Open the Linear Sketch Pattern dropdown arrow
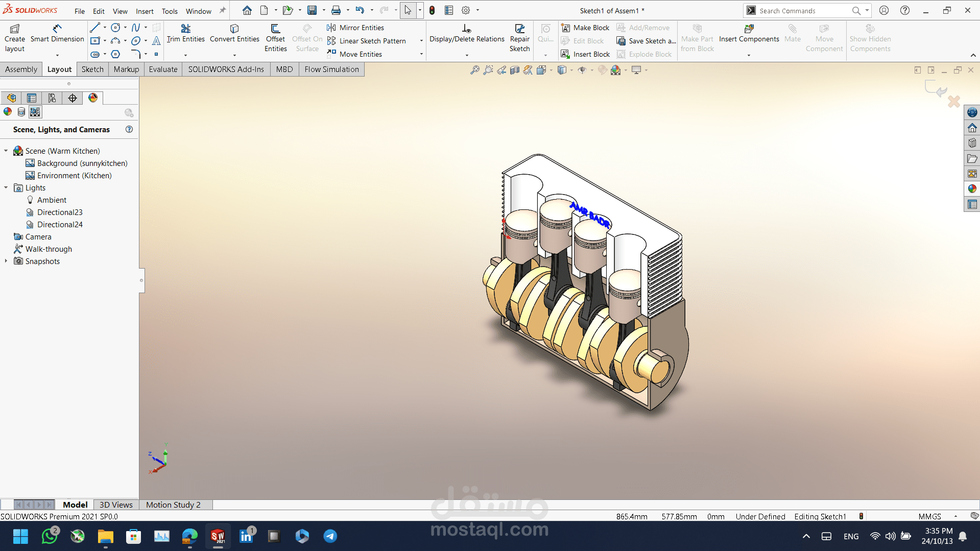Screen dimensions: 980x551 [x=421, y=41]
